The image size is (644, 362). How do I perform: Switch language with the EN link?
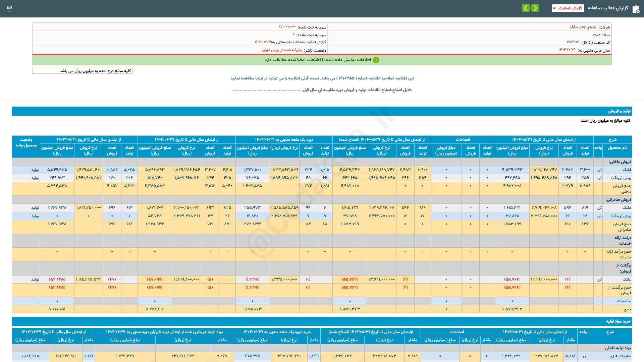[9, 7]
